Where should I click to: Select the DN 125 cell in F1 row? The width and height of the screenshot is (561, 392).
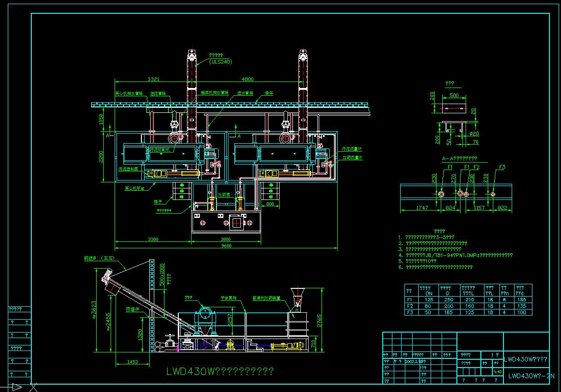429,299
